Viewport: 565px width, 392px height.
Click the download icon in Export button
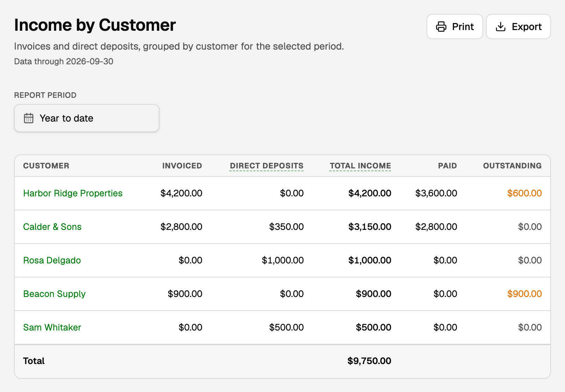tap(501, 27)
